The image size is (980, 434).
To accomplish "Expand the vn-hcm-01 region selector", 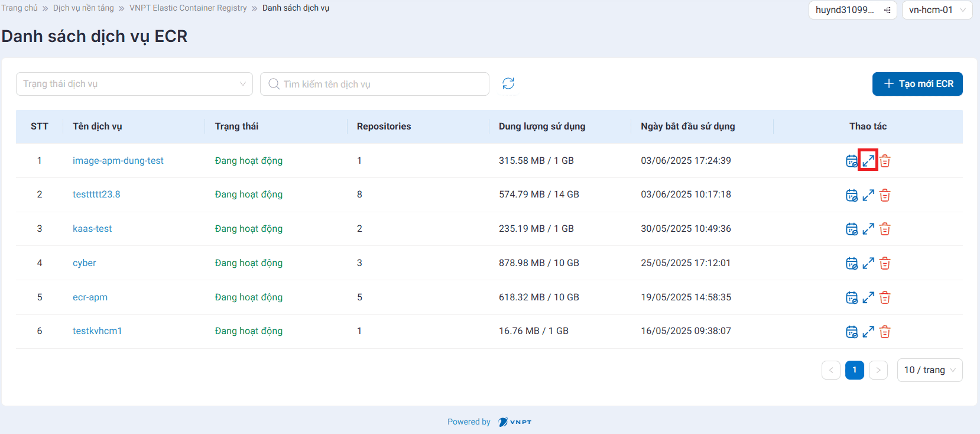I will point(937,10).
